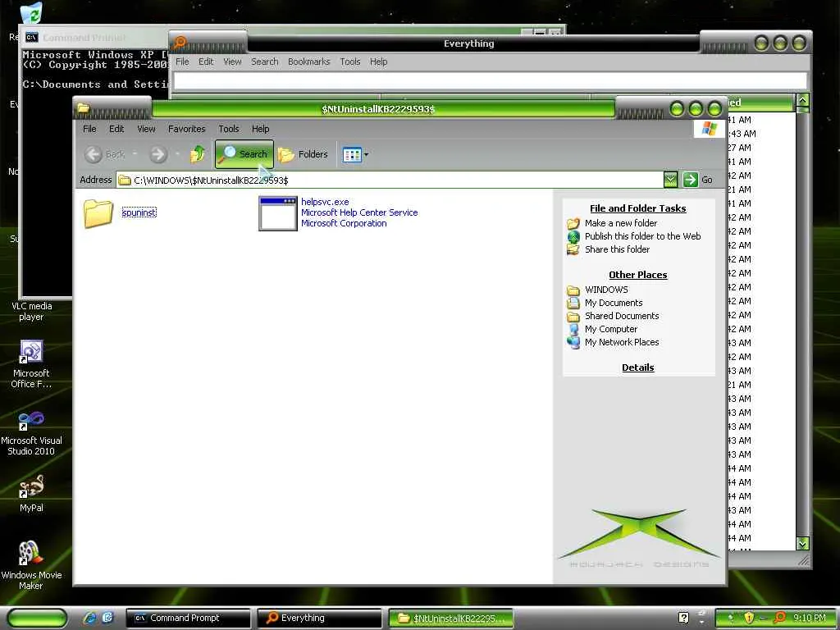This screenshot has width=840, height=630.
Task: Open My Computer from Other Places
Action: point(610,329)
